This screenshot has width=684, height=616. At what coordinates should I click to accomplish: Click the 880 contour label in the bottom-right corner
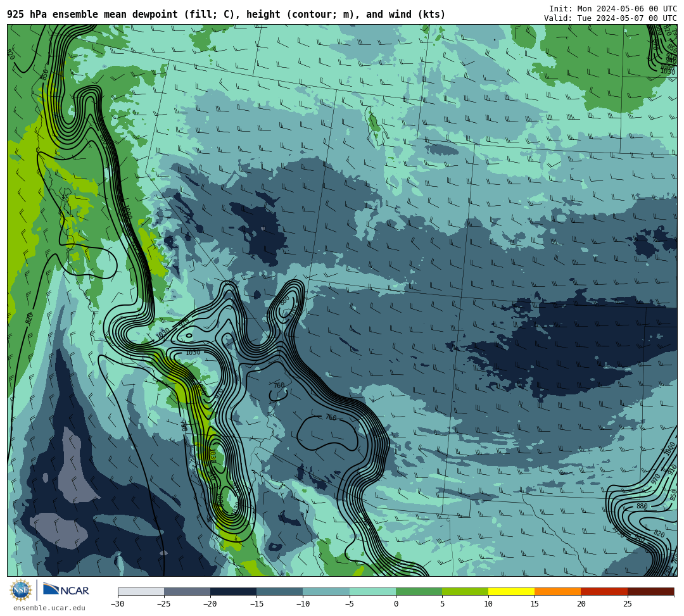pos(642,506)
